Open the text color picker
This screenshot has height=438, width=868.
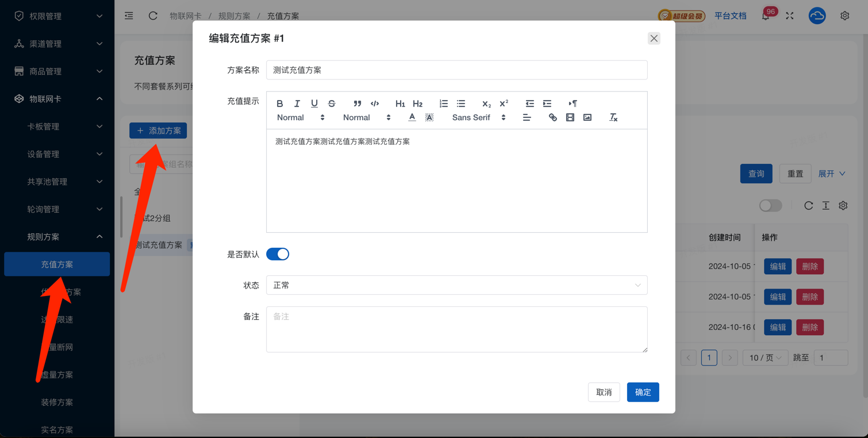click(412, 117)
